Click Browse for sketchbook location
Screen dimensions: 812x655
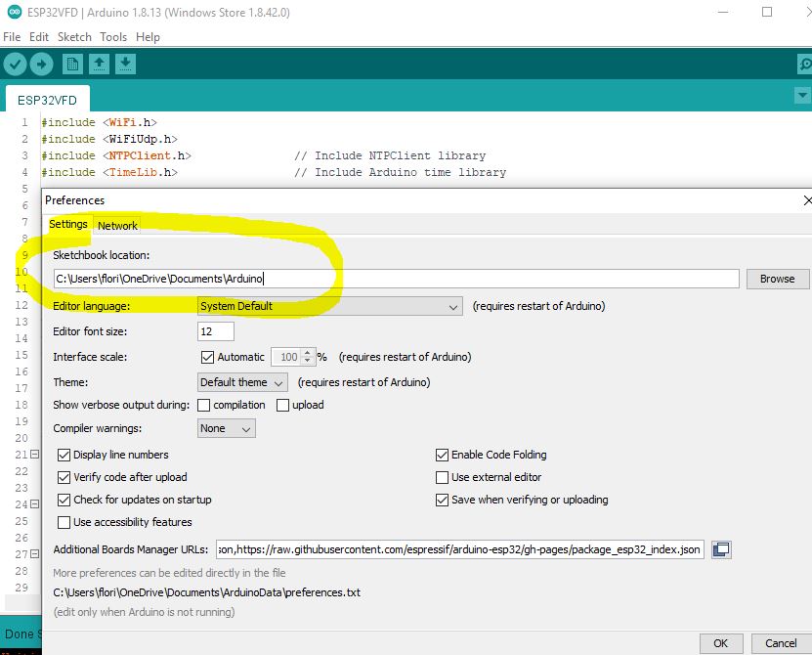777,279
